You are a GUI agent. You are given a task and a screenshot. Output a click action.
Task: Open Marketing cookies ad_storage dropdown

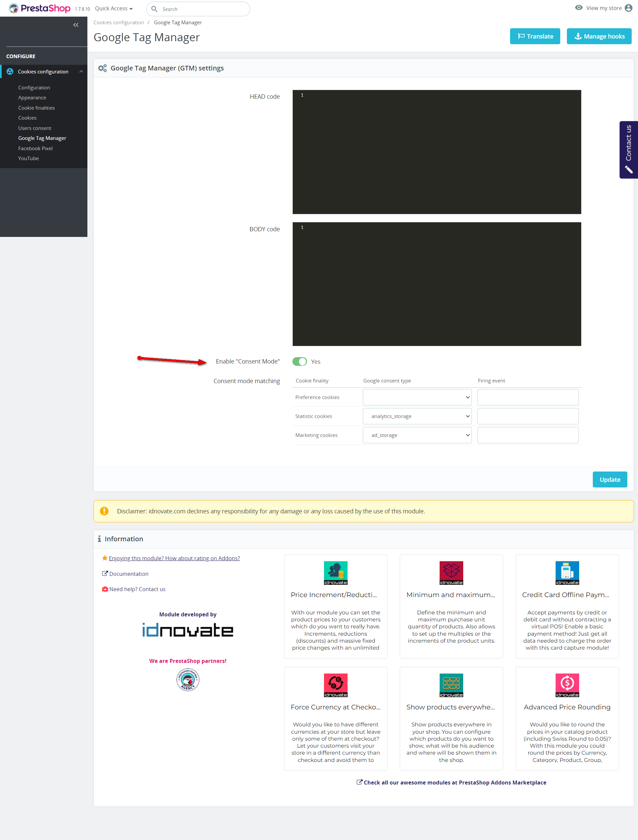[417, 435]
